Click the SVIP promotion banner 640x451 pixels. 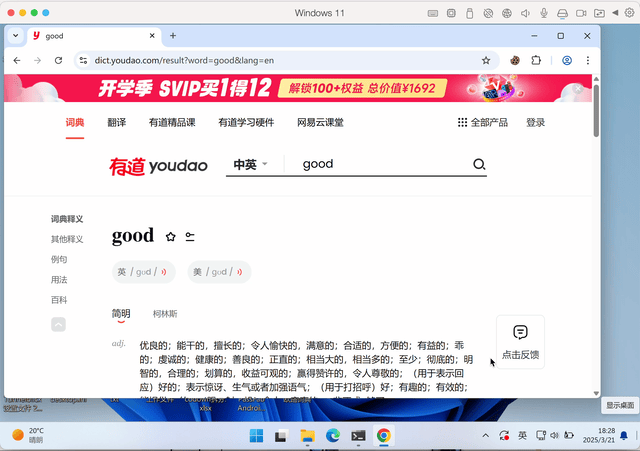click(x=298, y=88)
